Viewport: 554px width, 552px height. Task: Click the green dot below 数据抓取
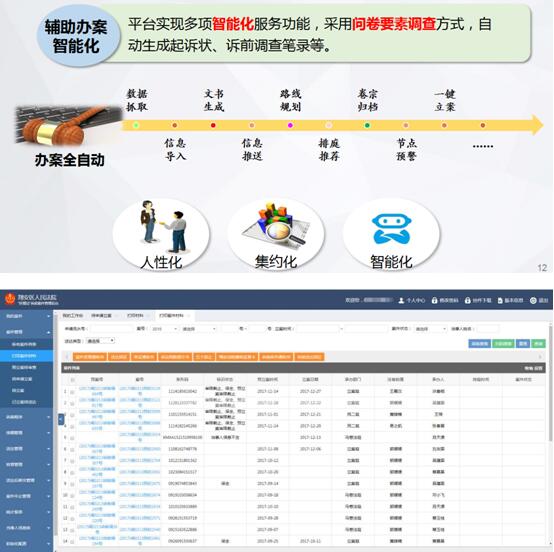point(136,125)
